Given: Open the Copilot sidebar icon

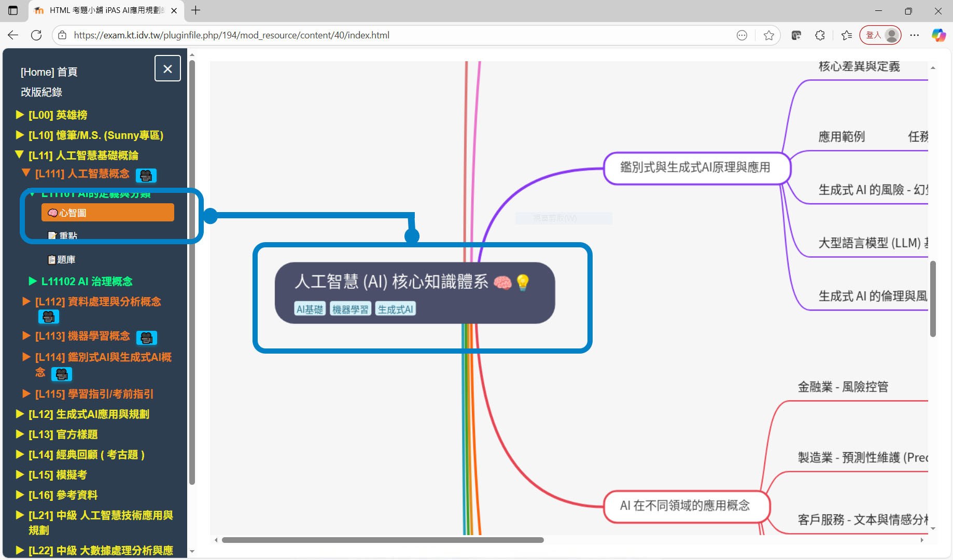Looking at the screenshot, I should (x=938, y=35).
